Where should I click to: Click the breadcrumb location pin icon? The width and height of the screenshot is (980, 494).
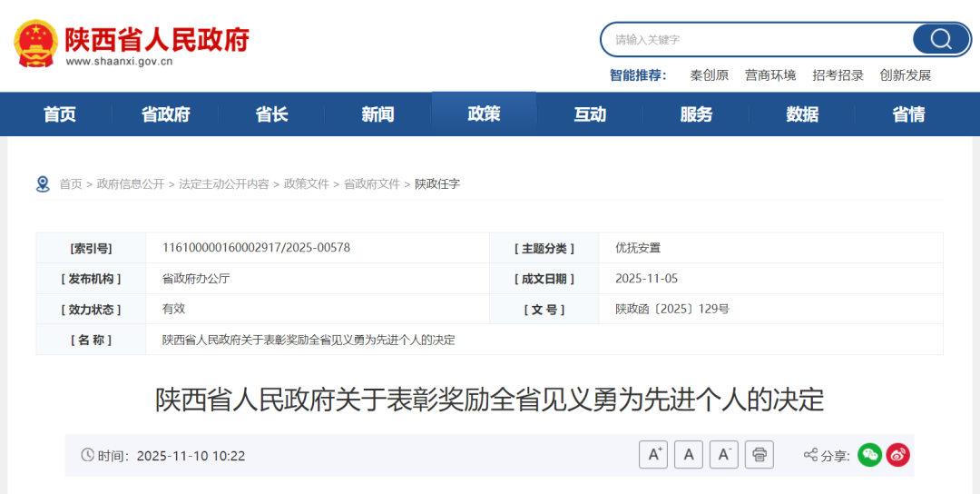[43, 183]
